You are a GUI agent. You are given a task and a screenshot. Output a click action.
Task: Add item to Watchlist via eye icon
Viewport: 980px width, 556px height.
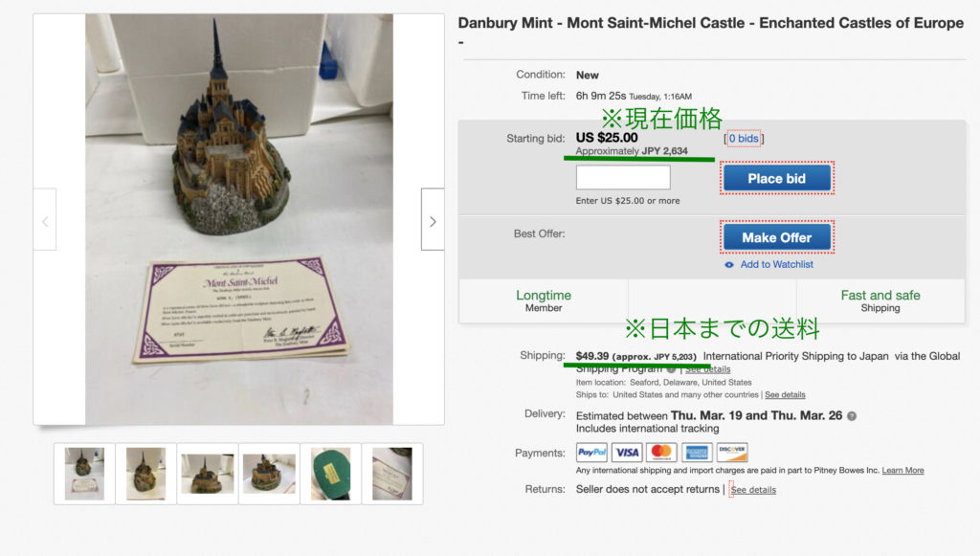tap(728, 265)
